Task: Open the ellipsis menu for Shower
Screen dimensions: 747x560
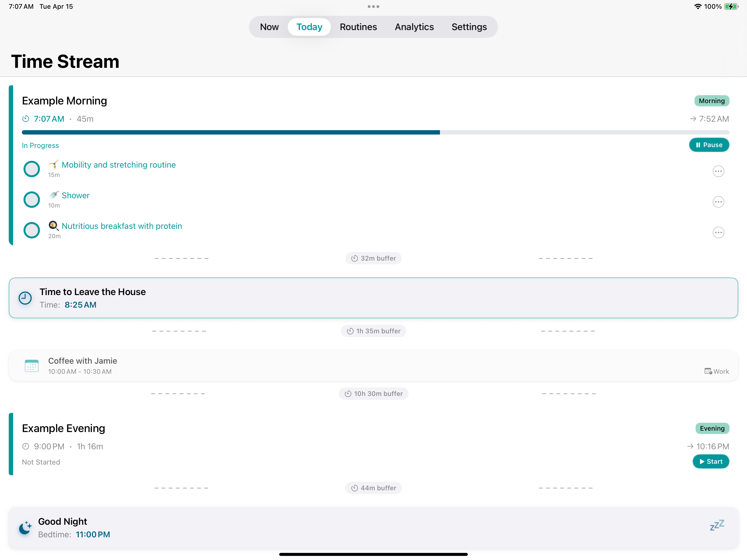Action: coord(718,202)
